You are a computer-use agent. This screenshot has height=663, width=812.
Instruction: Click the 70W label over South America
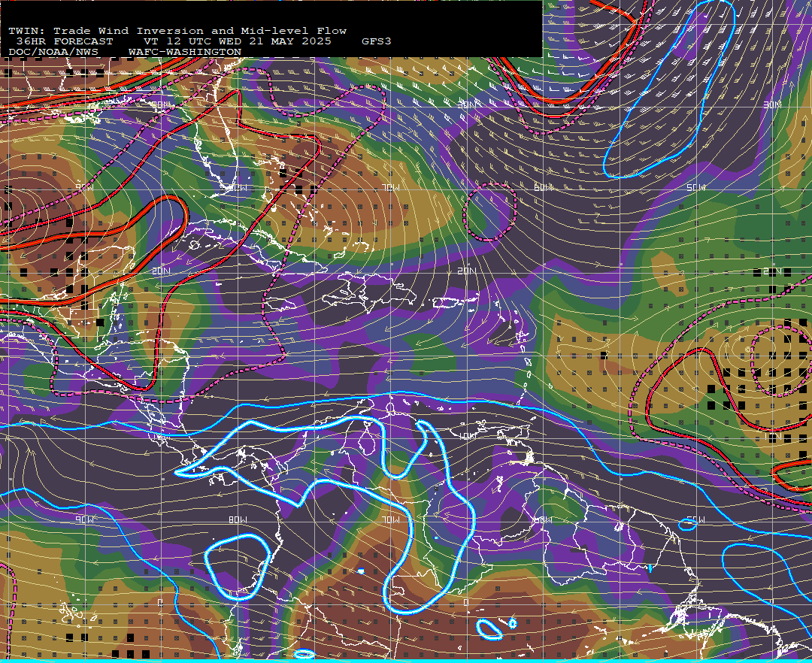coord(391,519)
